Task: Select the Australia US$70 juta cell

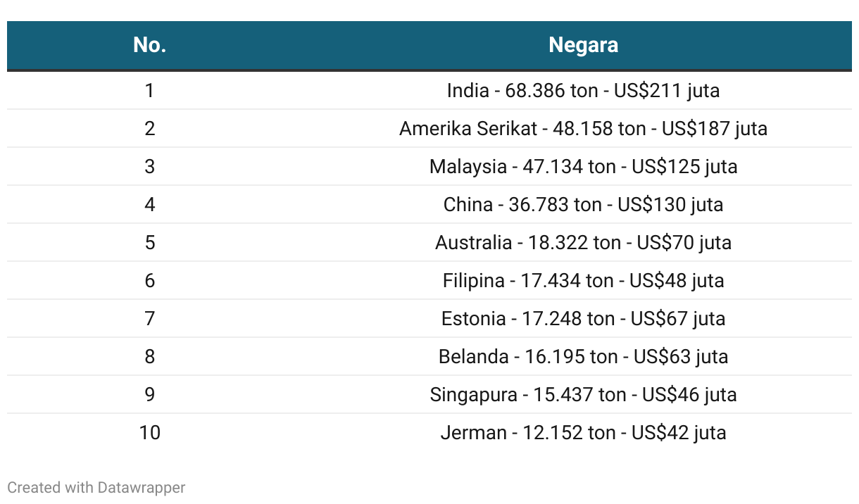Action: click(583, 243)
